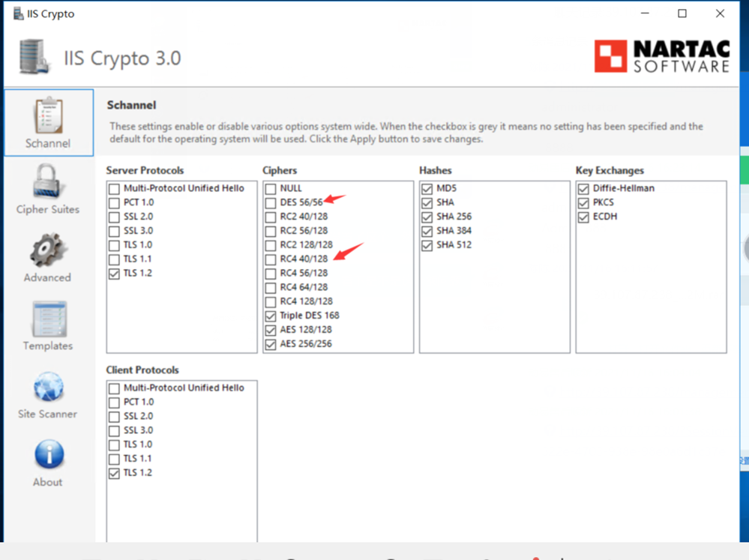Uncheck the MD5 hash checkbox
Viewport: 749px width, 560px height.
pos(427,188)
